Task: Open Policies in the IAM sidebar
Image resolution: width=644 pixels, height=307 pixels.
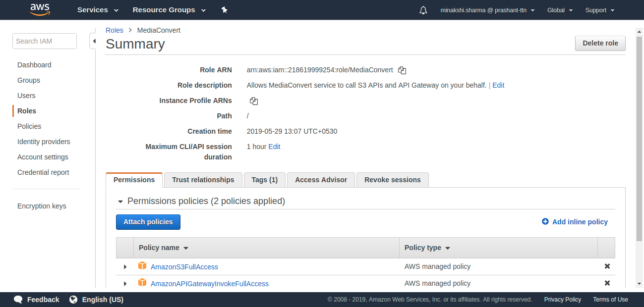Action: pos(29,126)
